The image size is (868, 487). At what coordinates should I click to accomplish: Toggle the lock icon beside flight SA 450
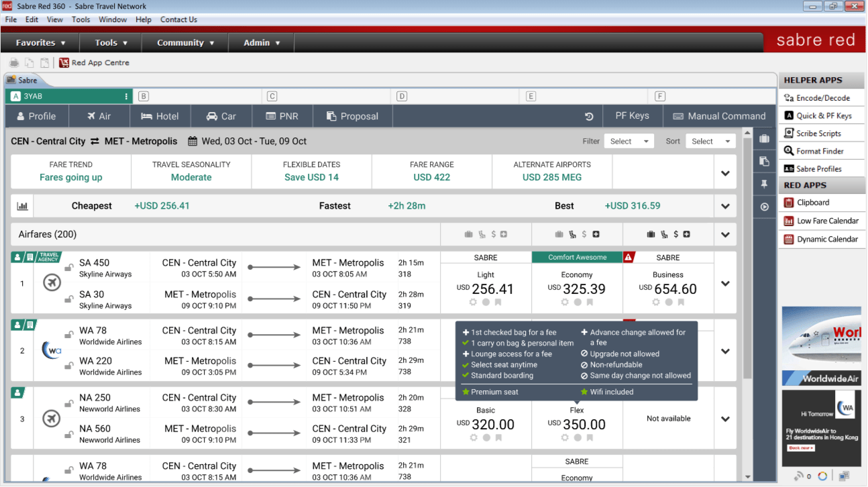[x=68, y=268]
